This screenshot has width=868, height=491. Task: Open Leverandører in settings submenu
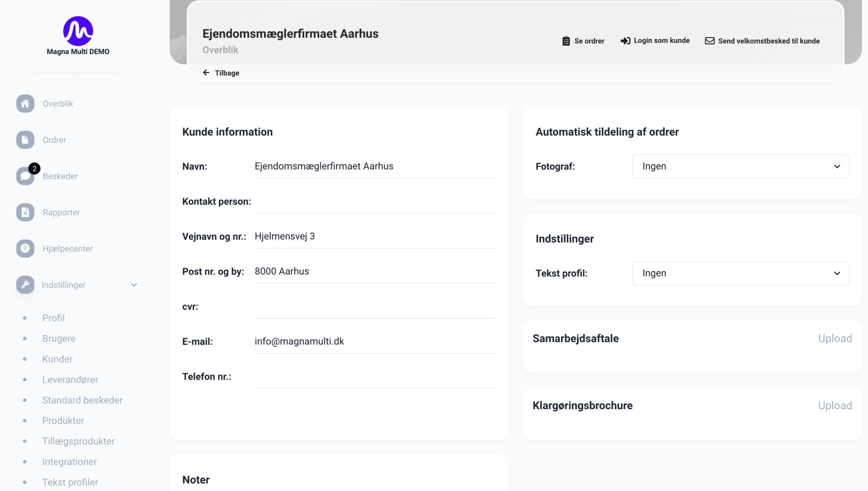click(x=70, y=380)
